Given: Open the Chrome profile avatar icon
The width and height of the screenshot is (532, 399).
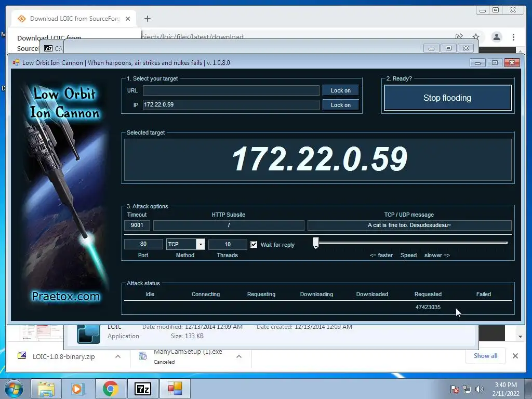Looking at the screenshot, I should pos(497,37).
